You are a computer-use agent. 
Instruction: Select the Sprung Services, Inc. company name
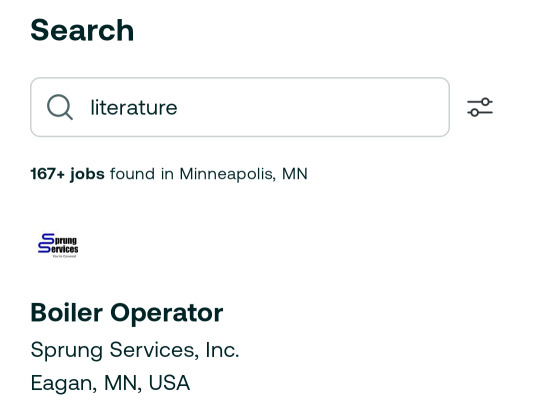135,350
